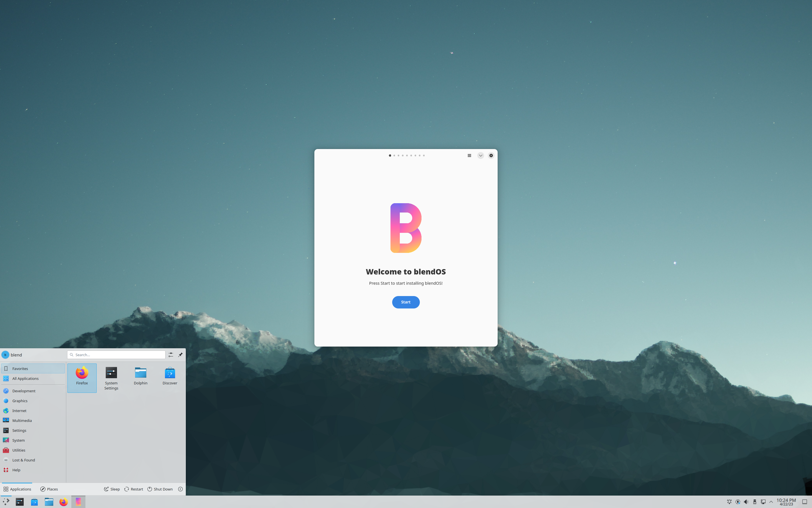Image resolution: width=812 pixels, height=508 pixels.
Task: Select the All Applications category
Action: pos(33,378)
